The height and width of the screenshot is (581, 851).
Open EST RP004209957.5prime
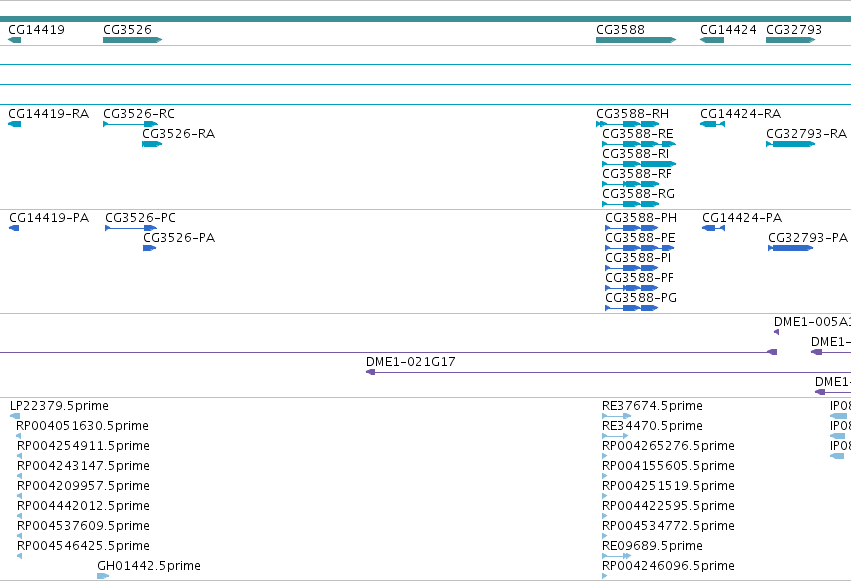coord(84,486)
